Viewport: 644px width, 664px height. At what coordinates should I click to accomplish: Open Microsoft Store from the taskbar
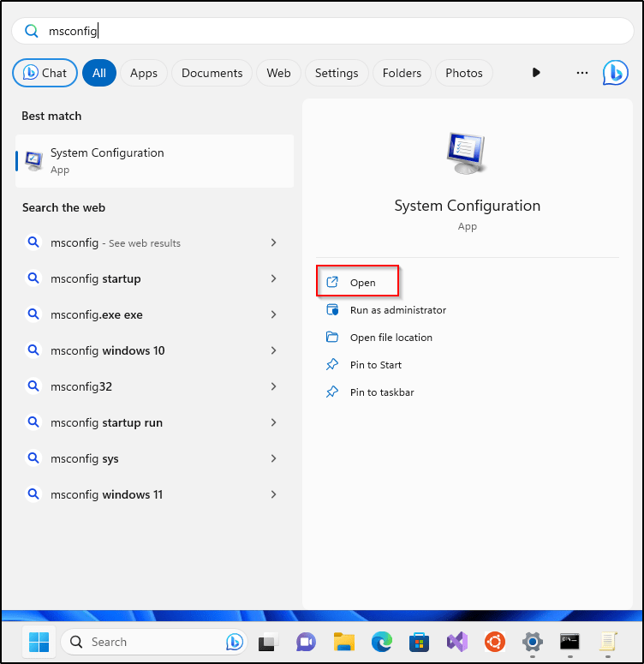(419, 642)
